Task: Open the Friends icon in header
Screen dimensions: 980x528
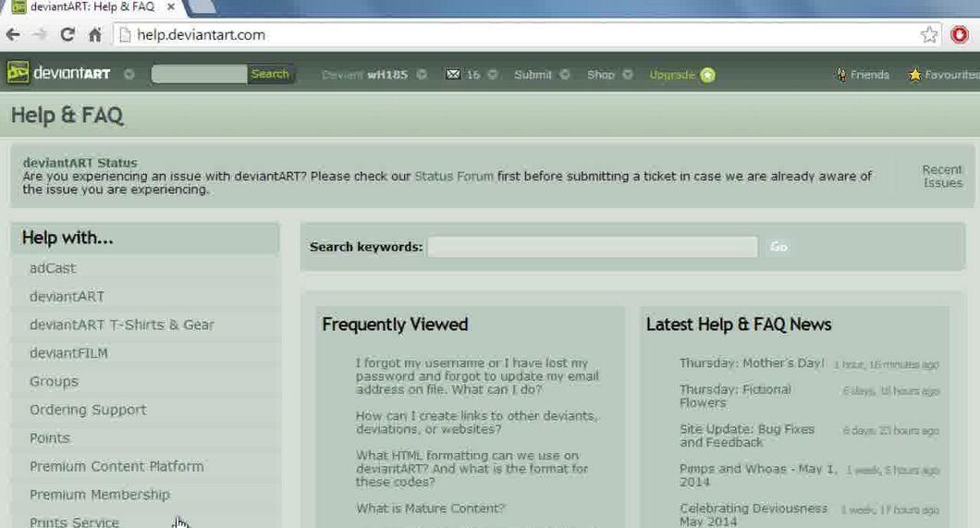Action: (x=840, y=74)
